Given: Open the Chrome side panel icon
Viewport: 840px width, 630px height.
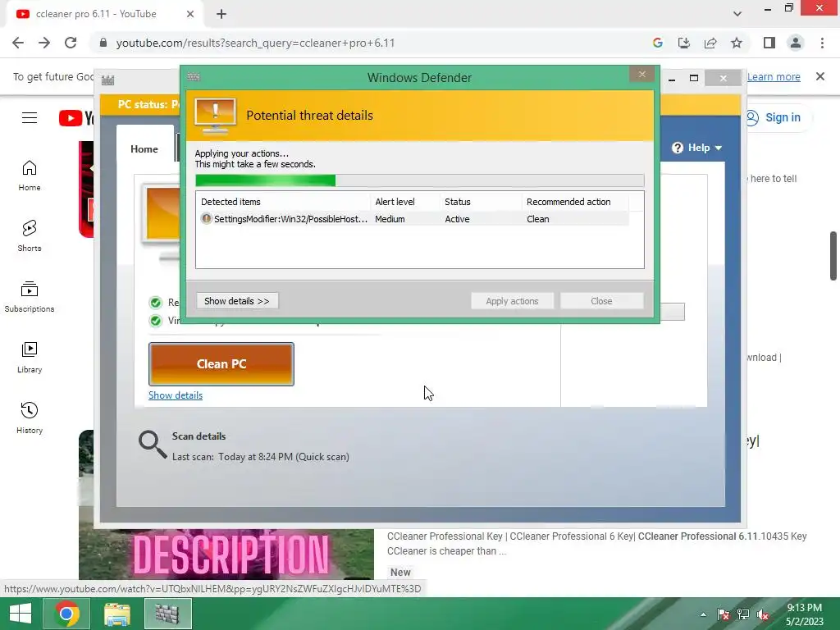Looking at the screenshot, I should [x=769, y=43].
